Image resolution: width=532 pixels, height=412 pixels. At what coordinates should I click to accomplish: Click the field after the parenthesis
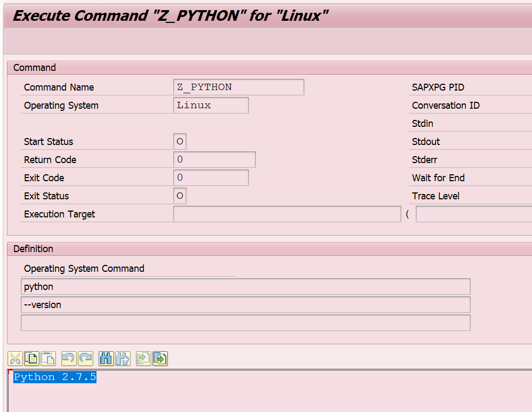pos(474,214)
